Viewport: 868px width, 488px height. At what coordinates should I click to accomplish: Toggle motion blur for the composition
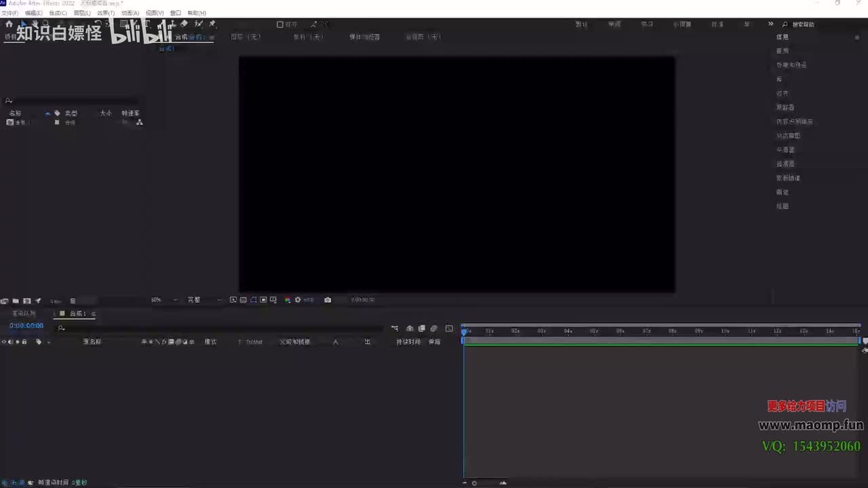(x=434, y=329)
